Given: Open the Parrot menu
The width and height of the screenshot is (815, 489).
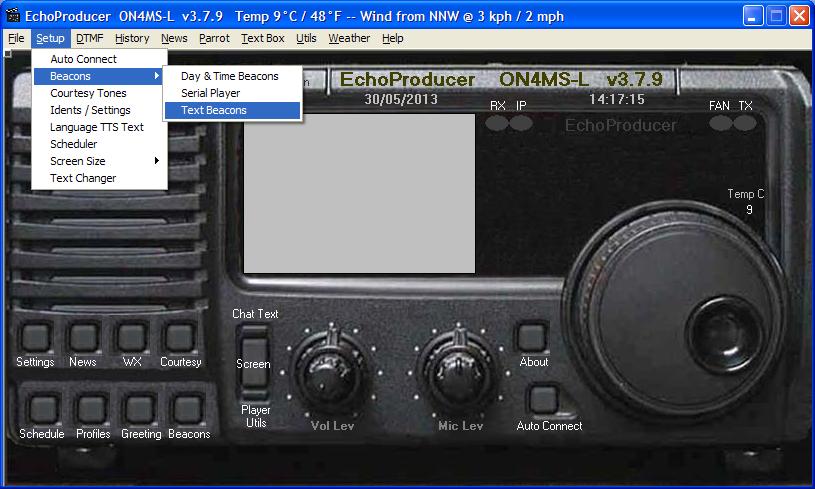Looking at the screenshot, I should tap(214, 38).
